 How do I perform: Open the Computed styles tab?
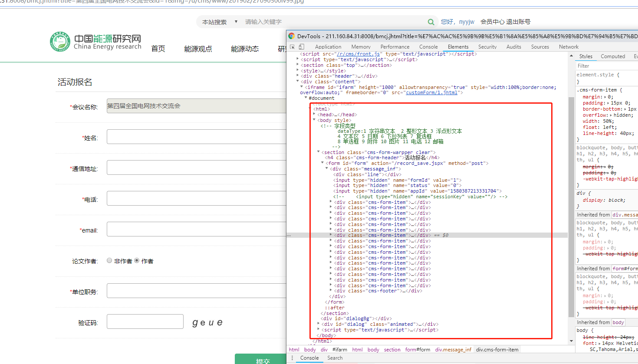coord(612,56)
